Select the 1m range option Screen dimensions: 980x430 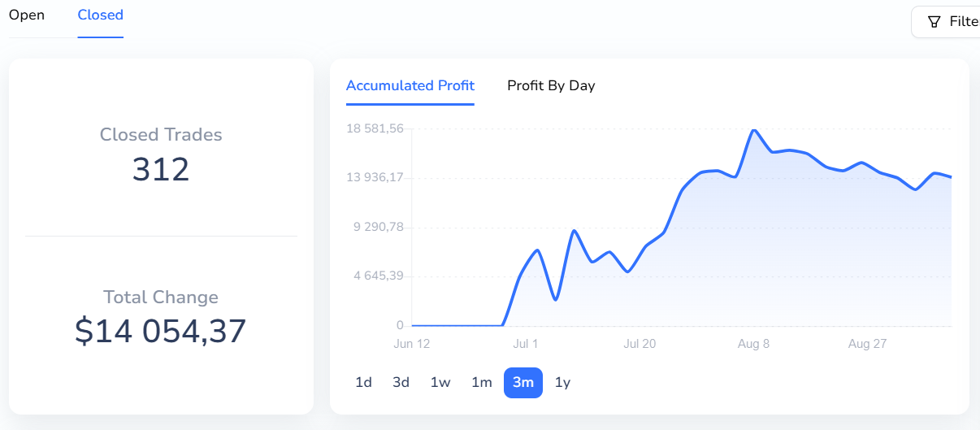[482, 383]
